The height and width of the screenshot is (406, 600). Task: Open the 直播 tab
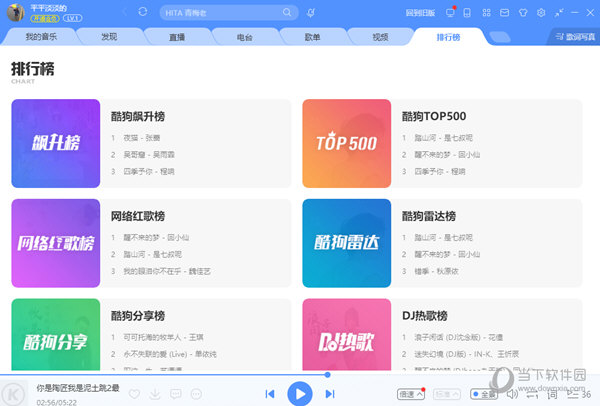pyautogui.click(x=177, y=37)
